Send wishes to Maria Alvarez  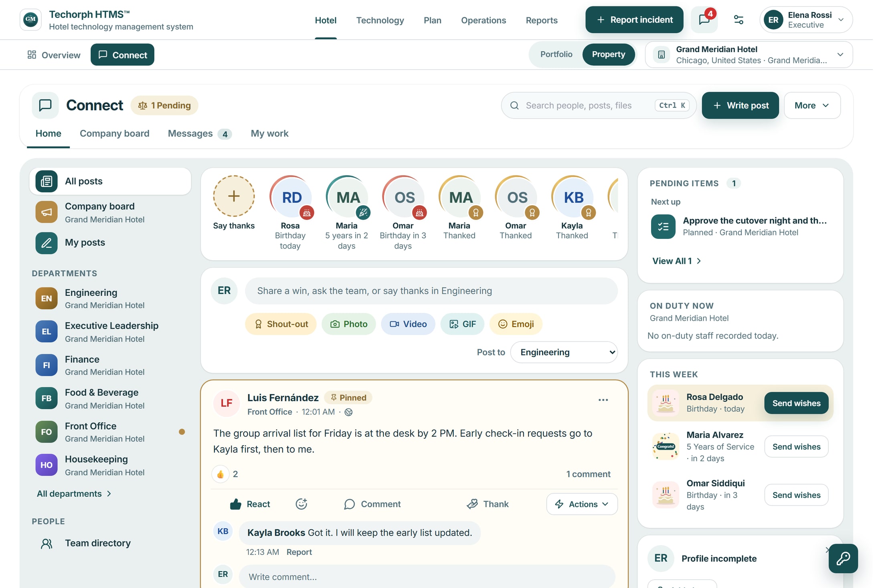click(x=796, y=447)
